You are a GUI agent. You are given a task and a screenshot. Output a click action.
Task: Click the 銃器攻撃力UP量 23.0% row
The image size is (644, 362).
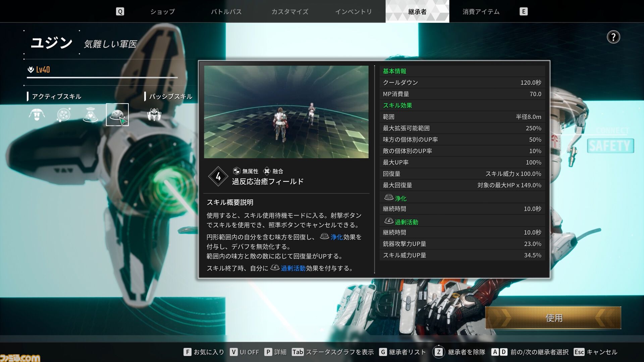click(x=462, y=244)
